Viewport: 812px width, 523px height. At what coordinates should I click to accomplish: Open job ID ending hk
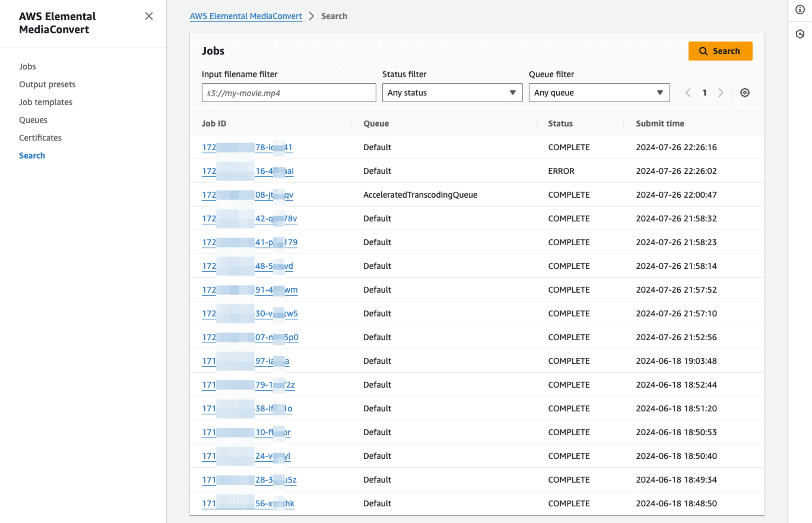[248, 504]
